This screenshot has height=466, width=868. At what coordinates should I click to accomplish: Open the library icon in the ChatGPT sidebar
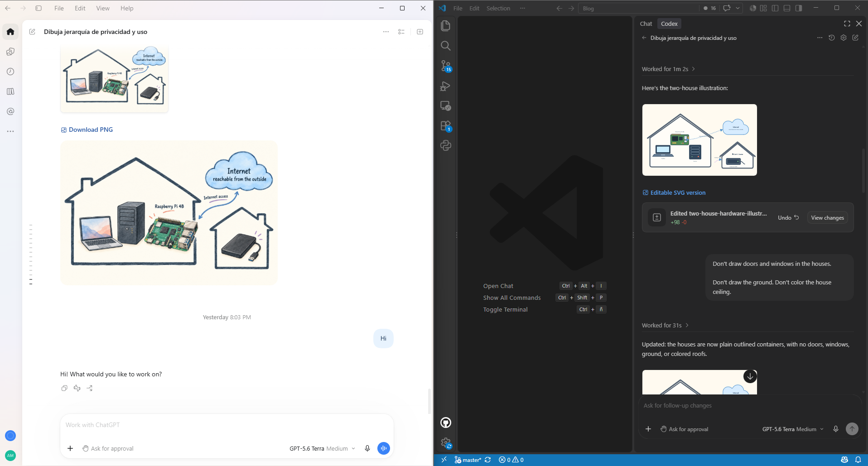pyautogui.click(x=10, y=91)
